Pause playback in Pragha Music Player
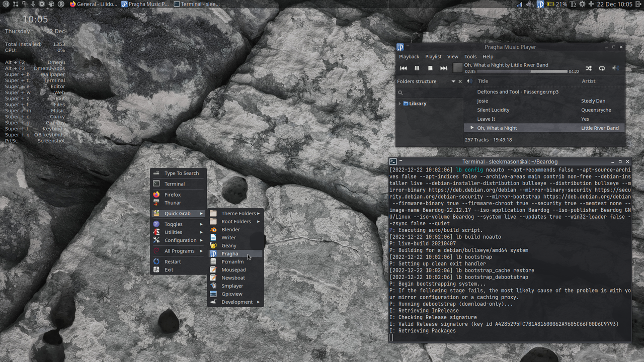The width and height of the screenshot is (644, 362). pos(417,68)
